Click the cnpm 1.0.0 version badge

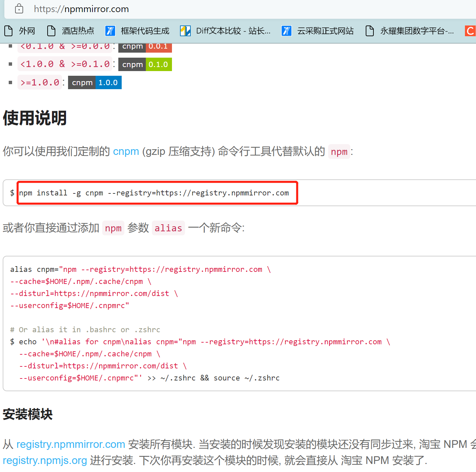[x=95, y=82]
